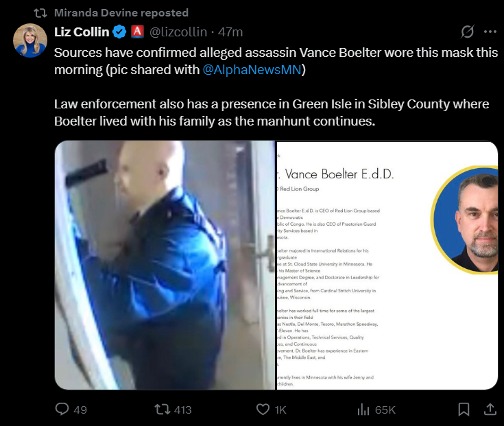Open the @AlphaNewsMN mention link
Image resolution: width=504 pixels, height=426 pixels.
click(252, 70)
